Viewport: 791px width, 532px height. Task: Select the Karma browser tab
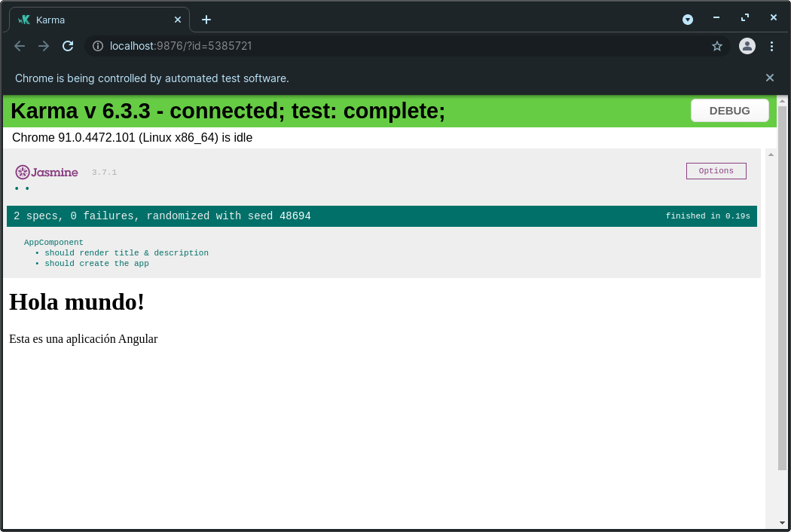point(99,20)
